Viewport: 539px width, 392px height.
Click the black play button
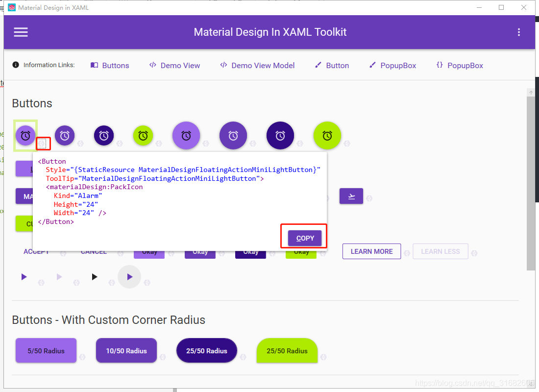[x=95, y=277]
